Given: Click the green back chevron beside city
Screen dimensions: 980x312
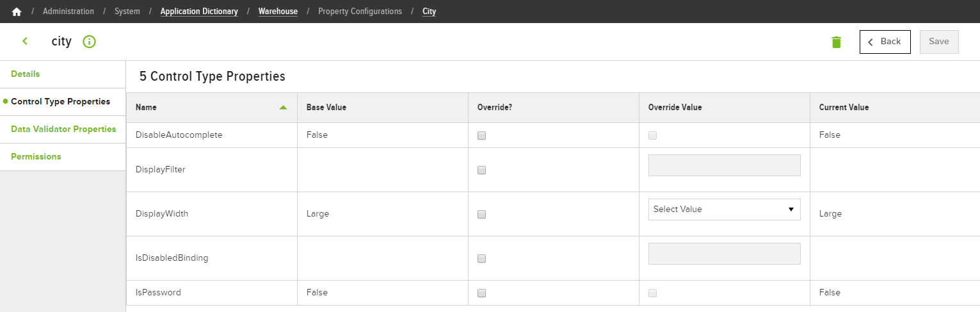Looking at the screenshot, I should pyautogui.click(x=25, y=41).
